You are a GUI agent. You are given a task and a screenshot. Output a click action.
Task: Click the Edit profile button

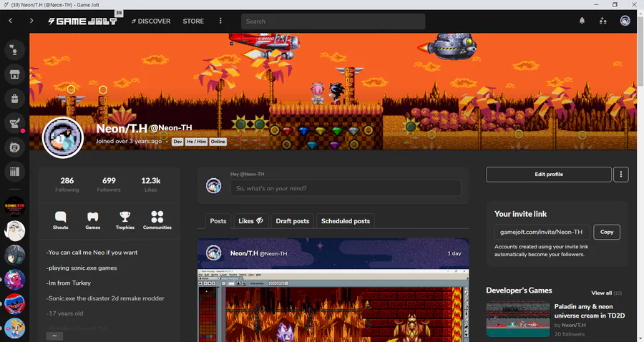click(x=549, y=175)
